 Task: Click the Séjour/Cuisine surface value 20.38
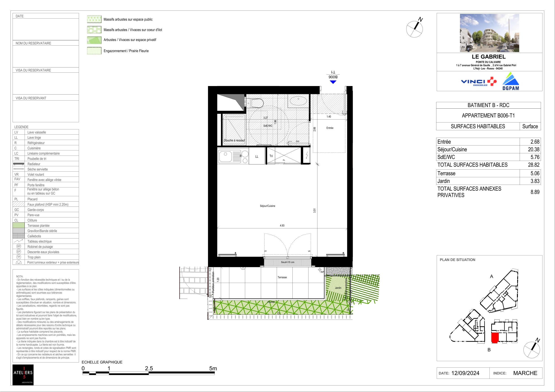(534, 149)
